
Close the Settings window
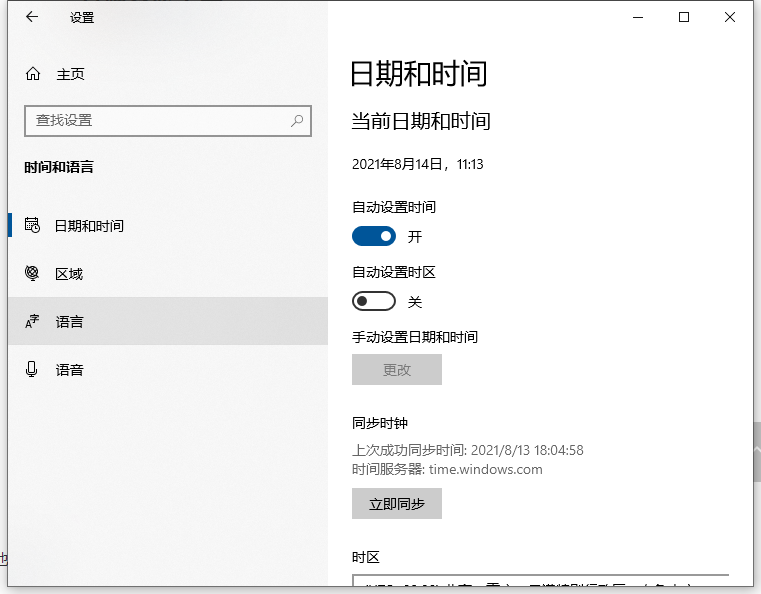[730, 17]
